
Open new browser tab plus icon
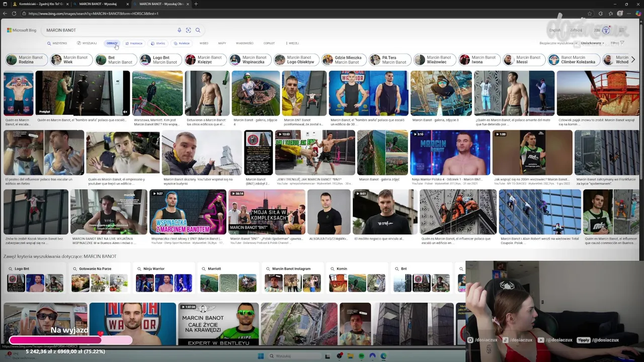tap(196, 4)
